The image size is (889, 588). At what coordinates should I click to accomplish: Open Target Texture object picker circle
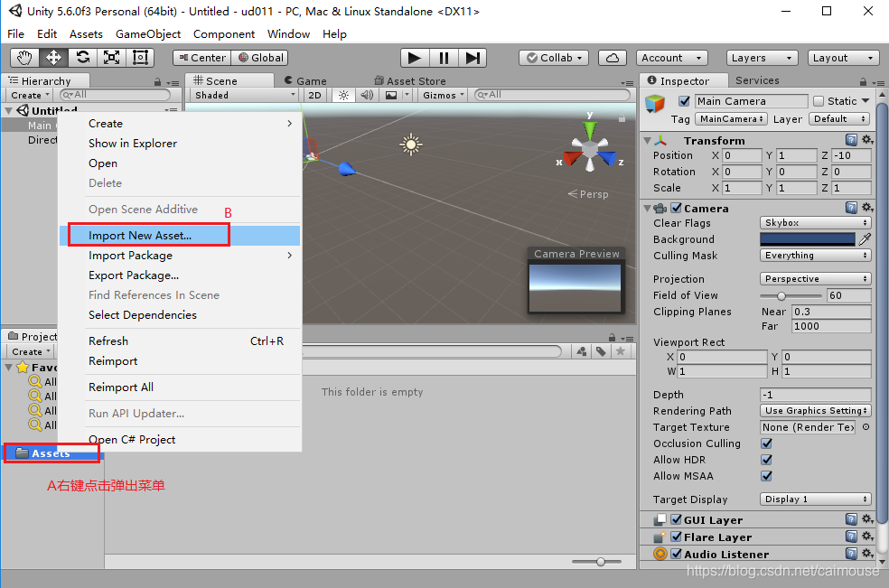[866, 427]
